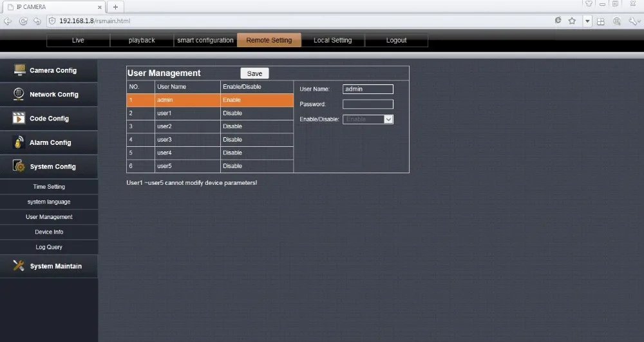Select the user2 row

210,126
